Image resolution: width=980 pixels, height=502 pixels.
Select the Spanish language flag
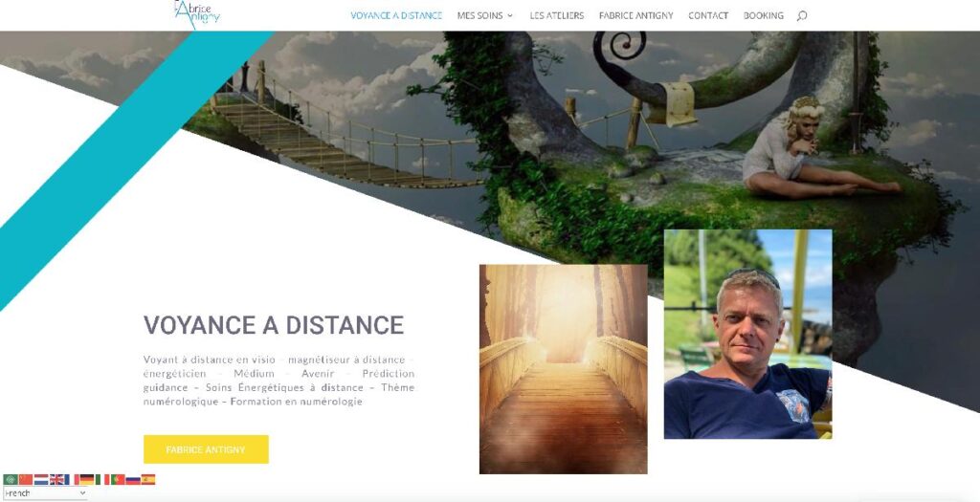click(x=148, y=479)
